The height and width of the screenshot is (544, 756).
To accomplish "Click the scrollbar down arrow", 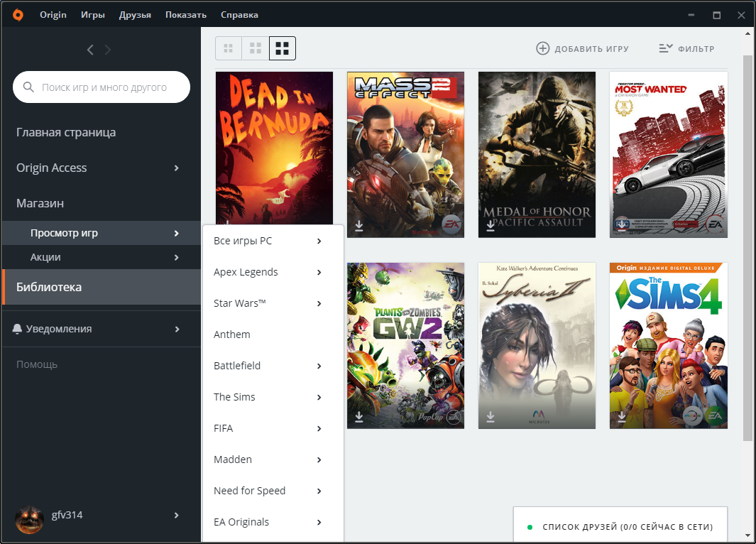I will (747, 535).
